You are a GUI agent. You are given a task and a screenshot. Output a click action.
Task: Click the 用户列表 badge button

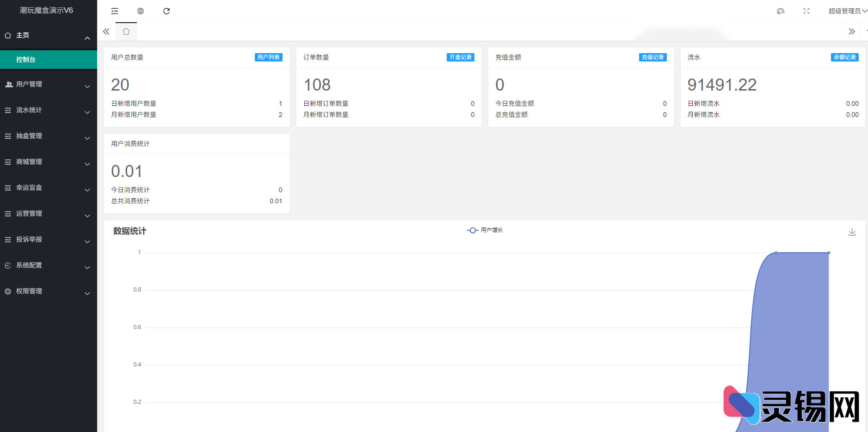pos(268,57)
